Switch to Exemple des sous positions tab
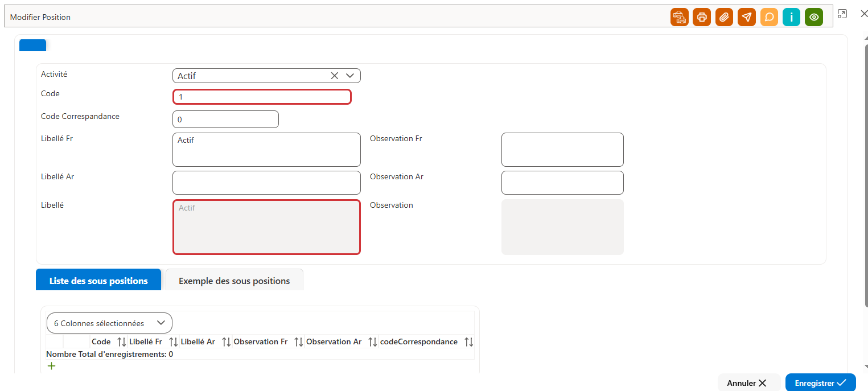This screenshot has height=391, width=868. [235, 281]
